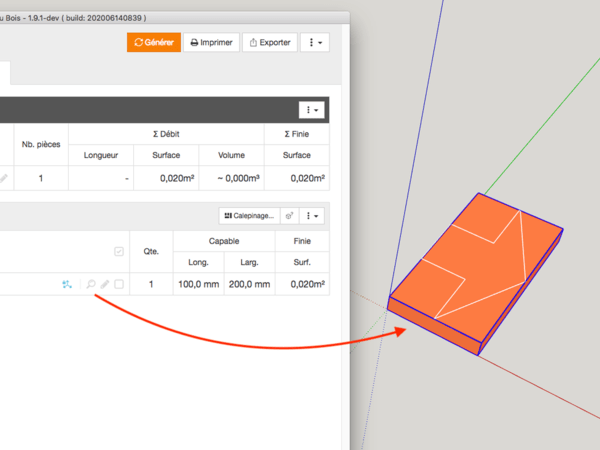Viewport: 600px width, 450px height.
Task: Edit the part with the pencil icon
Action: click(105, 285)
